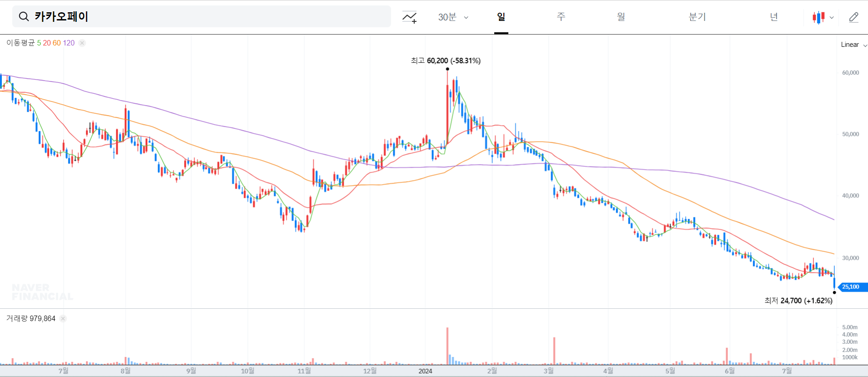
Task: Click the 40,000 price axis label
Action: pos(850,196)
